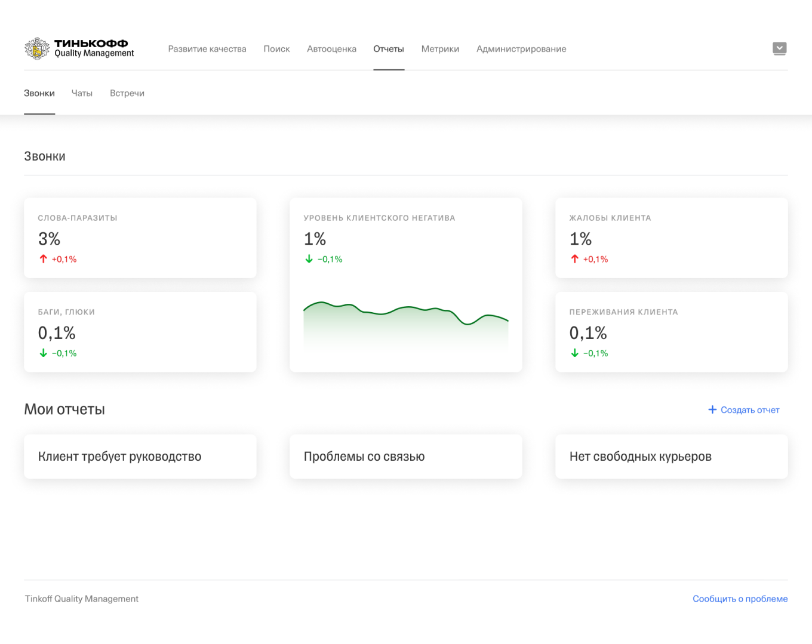Open the Развитие качества section
The width and height of the screenshot is (812, 644).
tap(207, 49)
